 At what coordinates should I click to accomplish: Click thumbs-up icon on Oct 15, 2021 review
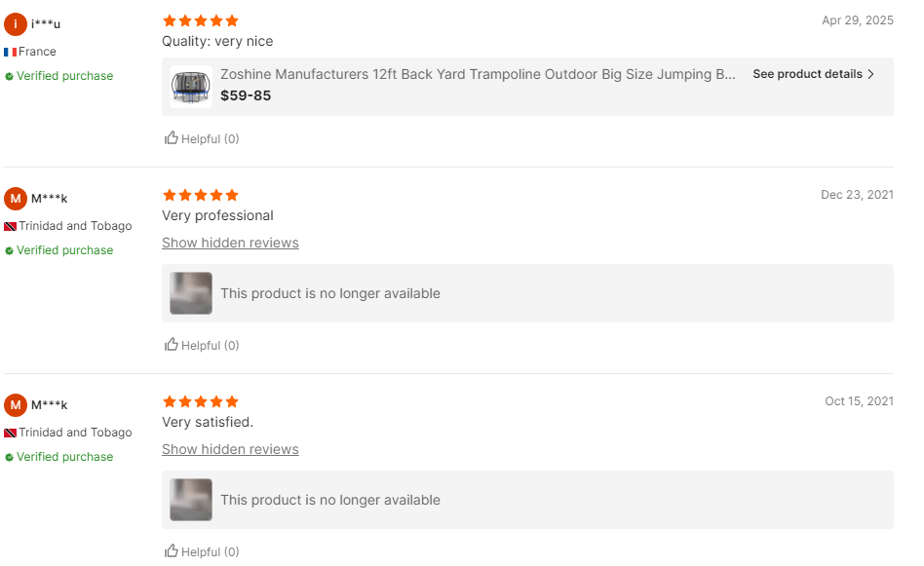tap(172, 551)
